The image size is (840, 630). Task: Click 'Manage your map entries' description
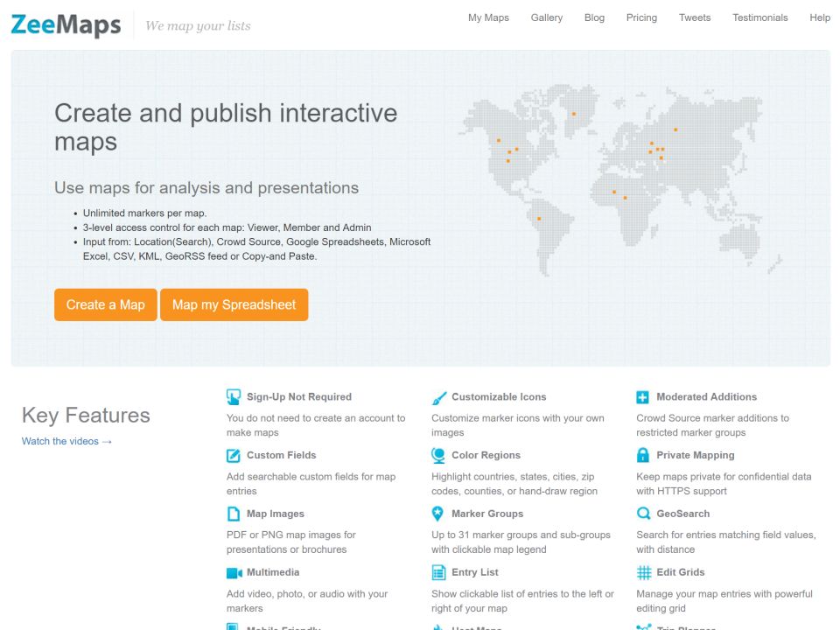(x=724, y=601)
